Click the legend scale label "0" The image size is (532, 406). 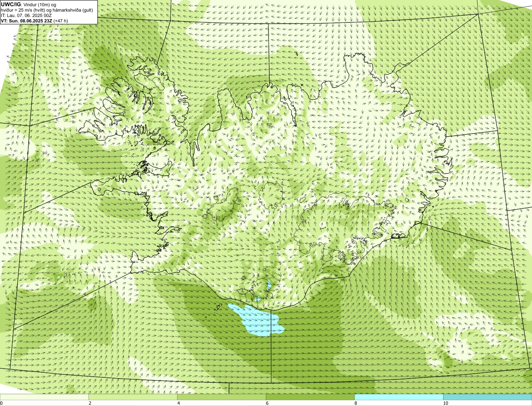click(x=1, y=403)
